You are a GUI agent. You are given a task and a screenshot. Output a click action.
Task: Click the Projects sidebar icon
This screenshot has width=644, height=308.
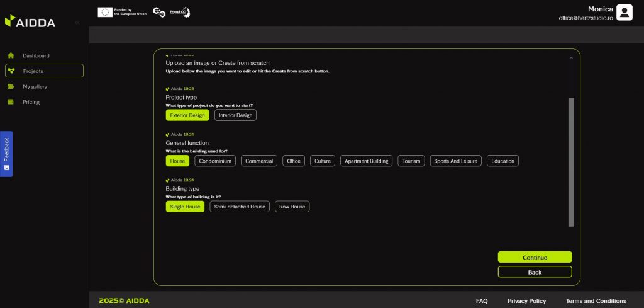(x=11, y=71)
